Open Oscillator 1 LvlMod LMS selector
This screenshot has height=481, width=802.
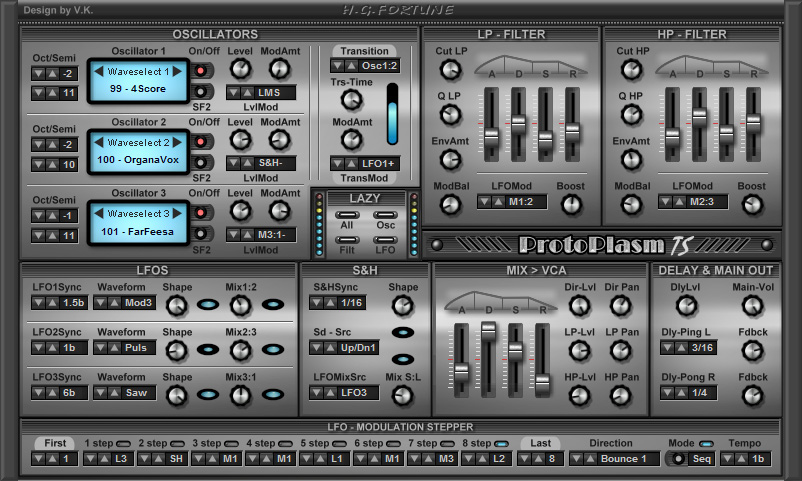(261, 93)
